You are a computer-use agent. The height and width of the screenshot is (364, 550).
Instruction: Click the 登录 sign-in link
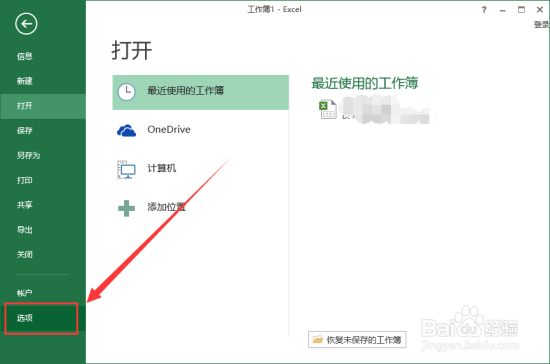[541, 25]
